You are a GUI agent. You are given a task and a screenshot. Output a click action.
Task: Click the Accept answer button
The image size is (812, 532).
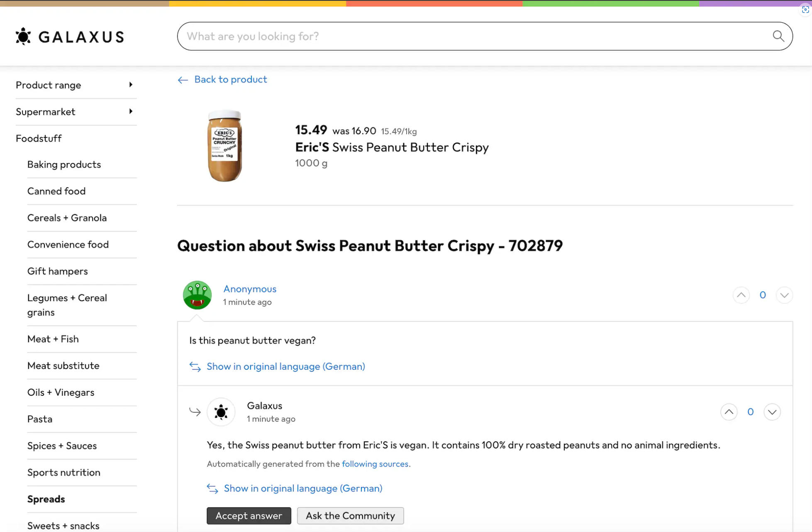click(x=249, y=516)
